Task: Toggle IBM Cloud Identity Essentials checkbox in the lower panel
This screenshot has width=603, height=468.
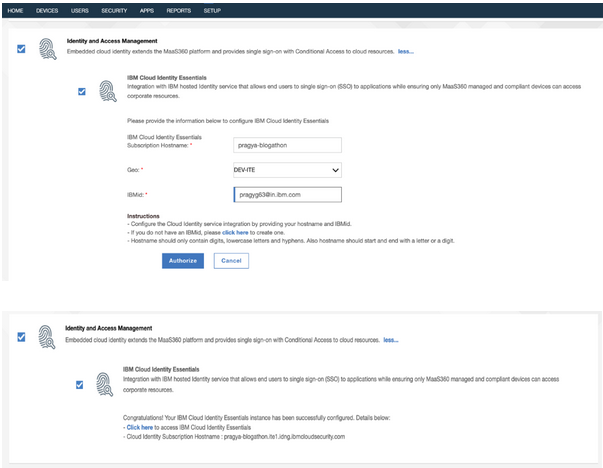Action: 79,385
